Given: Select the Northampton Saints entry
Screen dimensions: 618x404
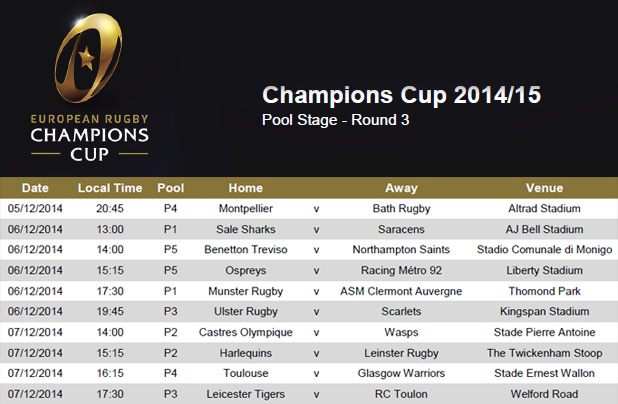Looking at the screenshot, I should (x=401, y=248).
